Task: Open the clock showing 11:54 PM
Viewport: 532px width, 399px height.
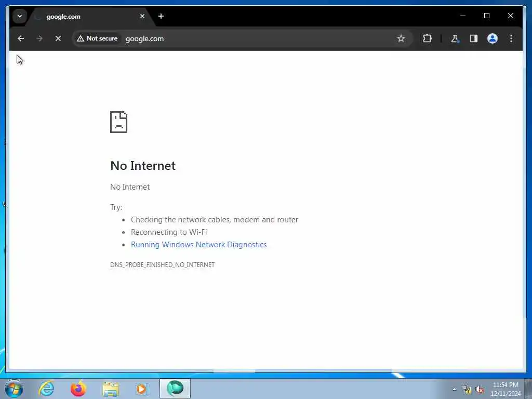Action: tap(506, 389)
